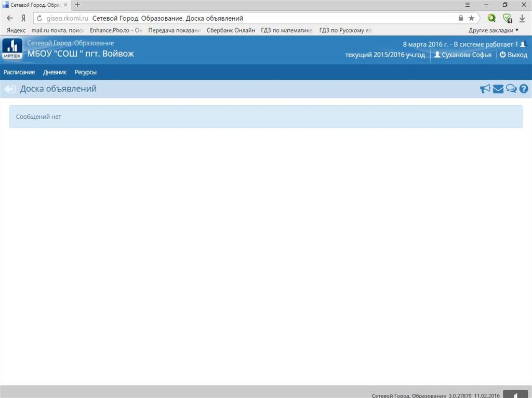Open the ГДЗ по математике bookmark
Screen dimensions: 532x398
point(287,30)
